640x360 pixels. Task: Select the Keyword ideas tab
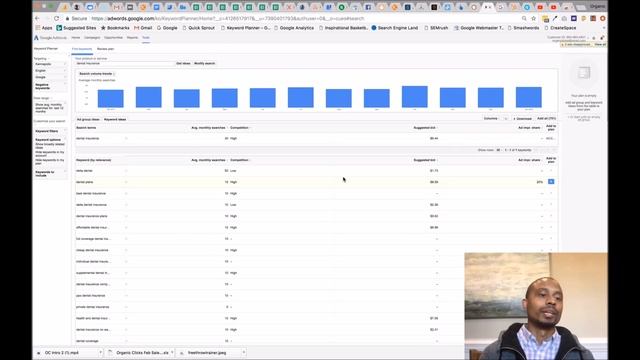[115, 120]
